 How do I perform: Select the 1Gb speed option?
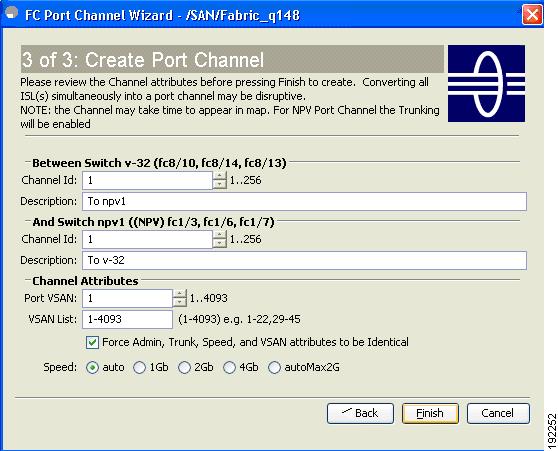(x=139, y=367)
